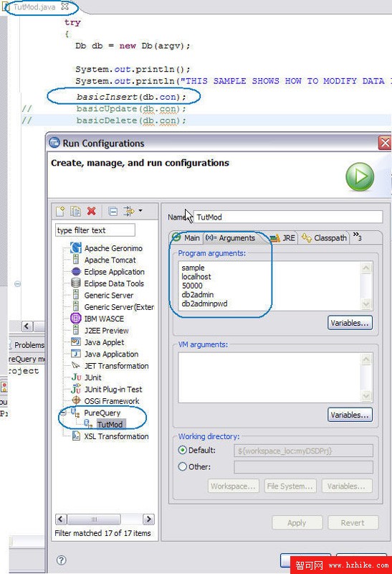
Task: Select the Other working directory radio
Action: 182,467
